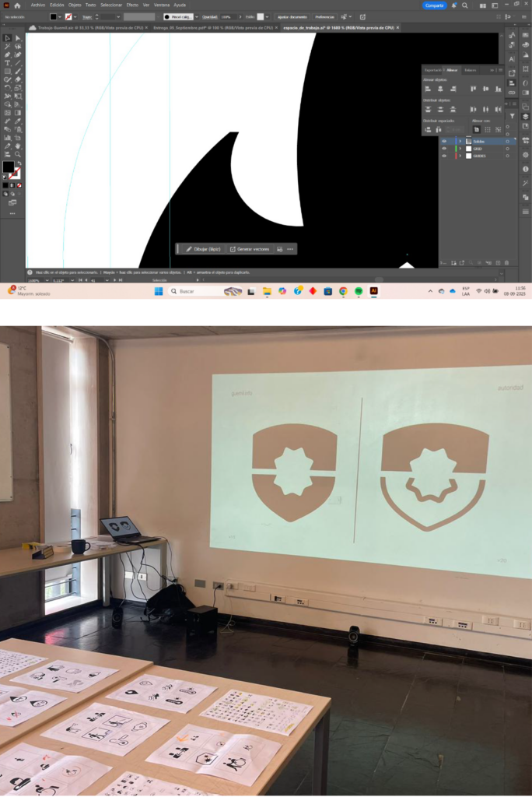Click vertical align bottom icon

click(498, 89)
